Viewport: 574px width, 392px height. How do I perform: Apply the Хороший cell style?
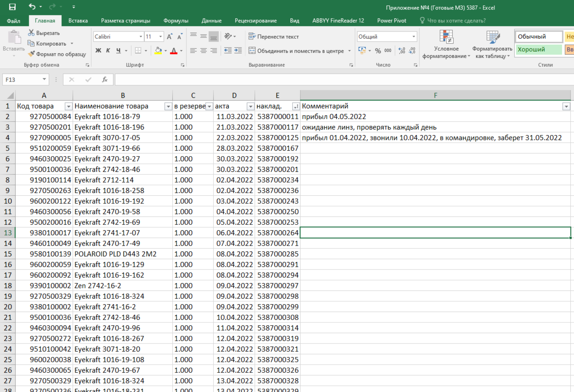[539, 49]
